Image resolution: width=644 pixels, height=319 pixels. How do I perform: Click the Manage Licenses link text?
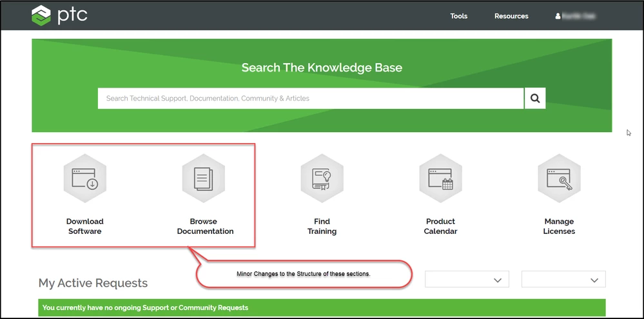(x=559, y=226)
